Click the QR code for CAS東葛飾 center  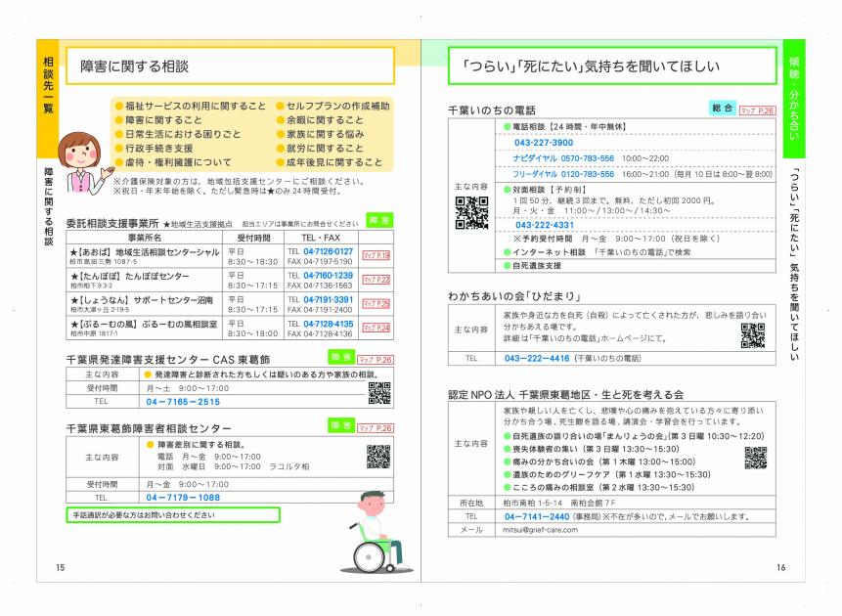378,392
